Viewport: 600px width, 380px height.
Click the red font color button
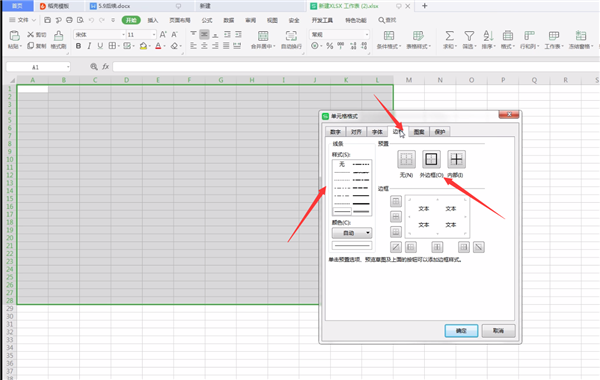pos(158,46)
